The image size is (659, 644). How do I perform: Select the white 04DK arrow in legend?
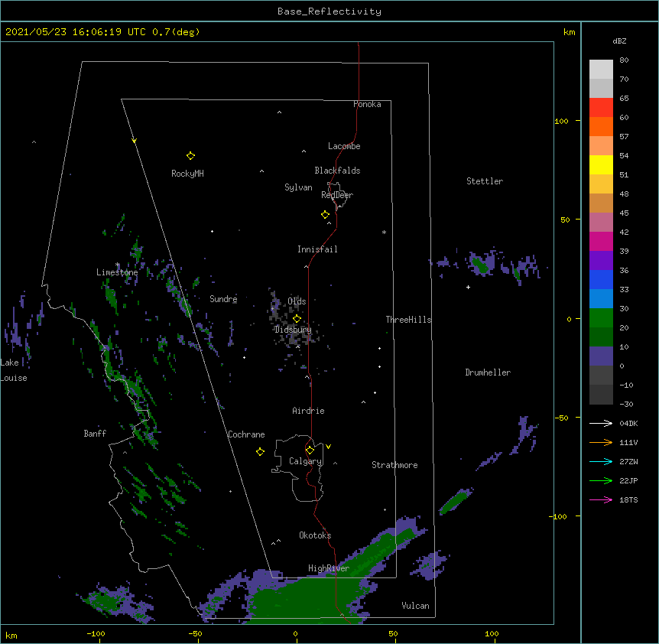(601, 423)
